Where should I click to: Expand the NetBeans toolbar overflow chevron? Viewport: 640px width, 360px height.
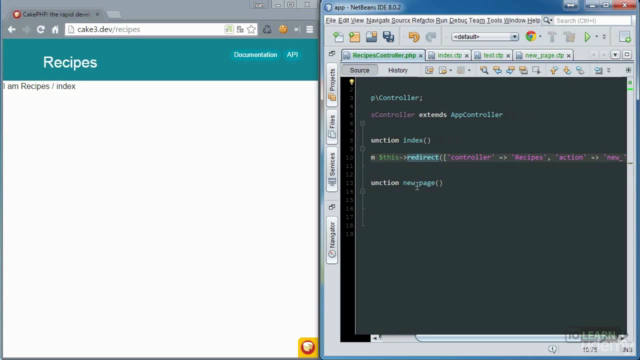tap(604, 37)
